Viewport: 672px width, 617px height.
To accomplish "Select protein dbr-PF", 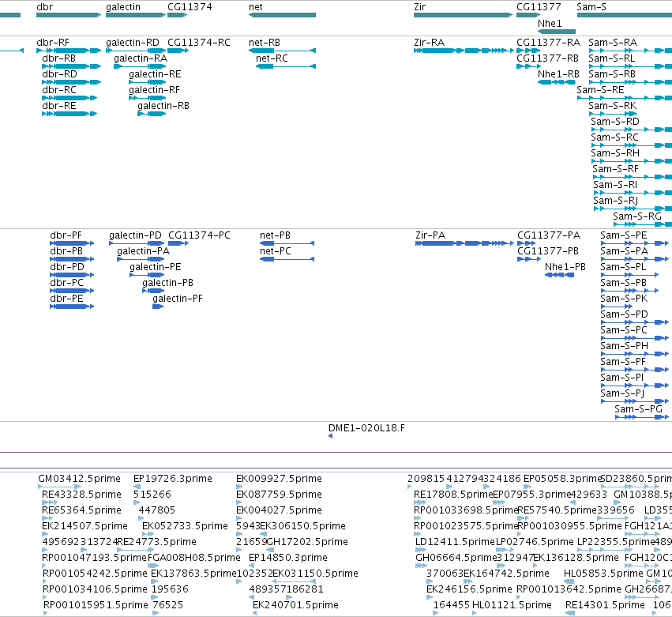I will 72,243.
